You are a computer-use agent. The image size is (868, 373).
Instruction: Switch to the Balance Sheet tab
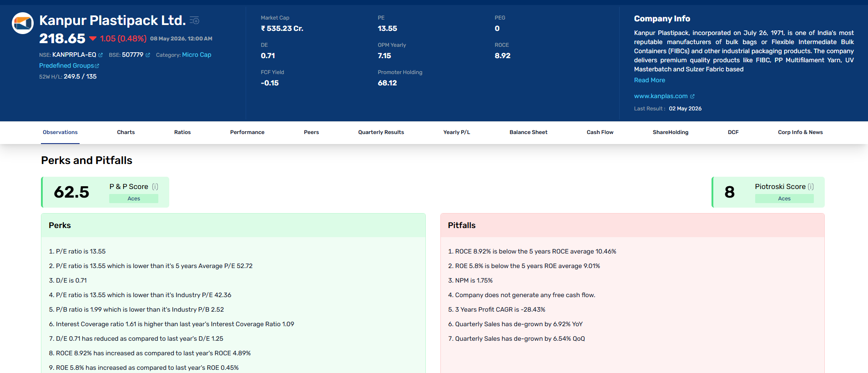528,132
